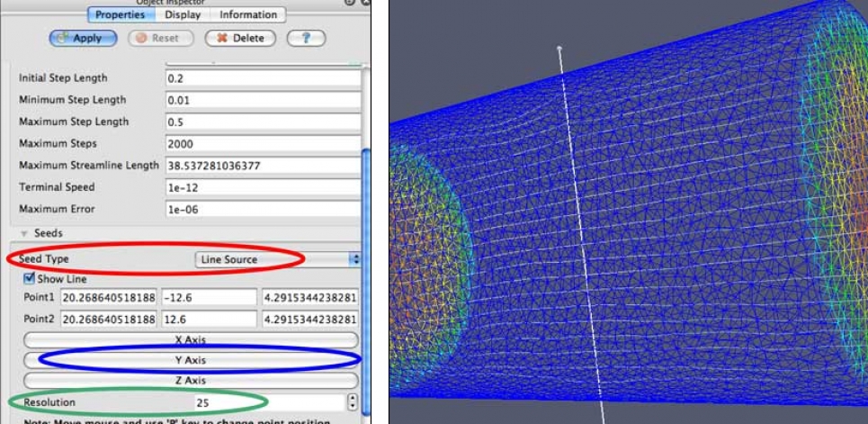Click the Resolution value field
This screenshot has width=868, height=424.
click(265, 402)
